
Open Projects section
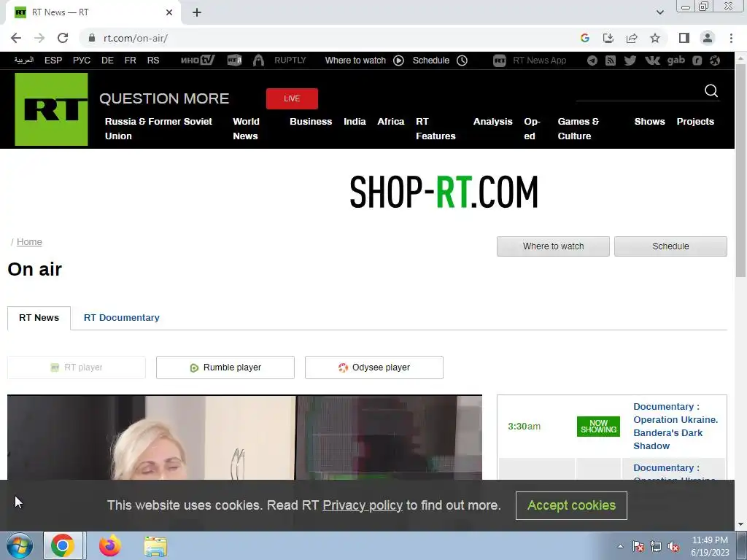click(x=695, y=122)
